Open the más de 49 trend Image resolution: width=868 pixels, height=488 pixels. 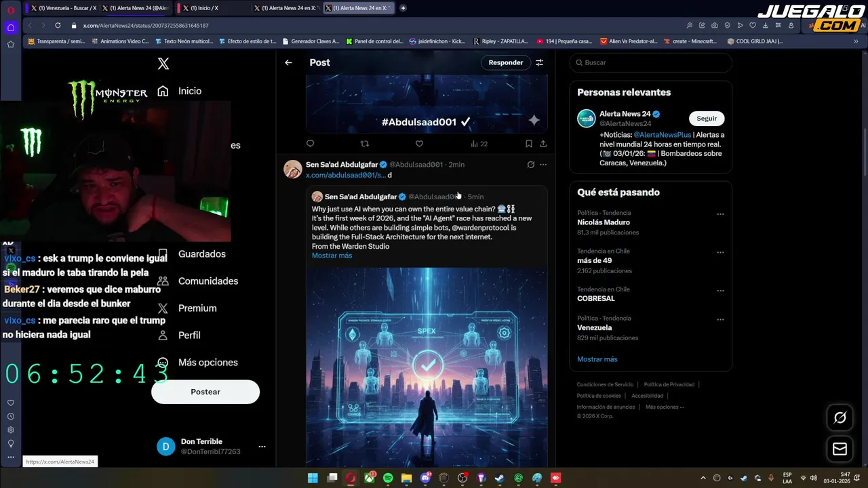[594, 260]
